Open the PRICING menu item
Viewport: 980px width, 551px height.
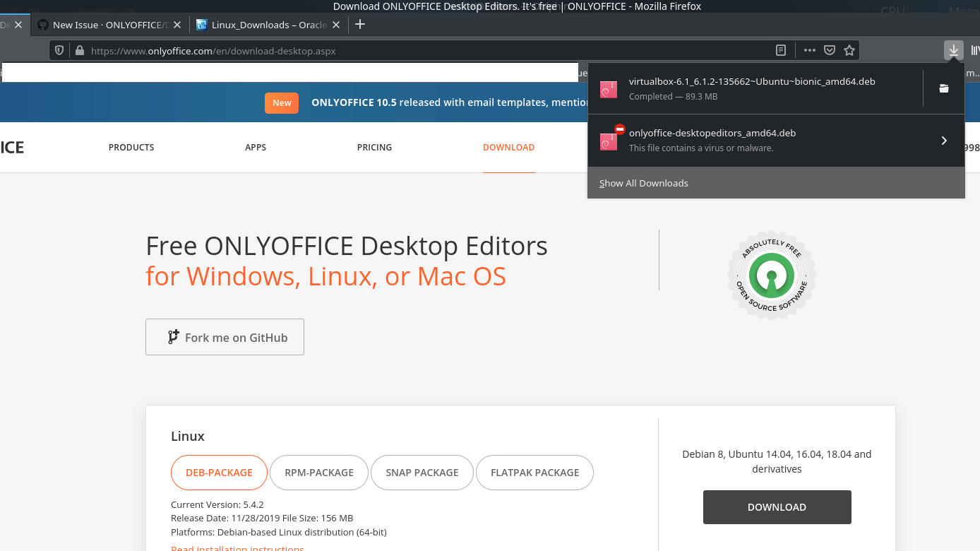tap(374, 148)
